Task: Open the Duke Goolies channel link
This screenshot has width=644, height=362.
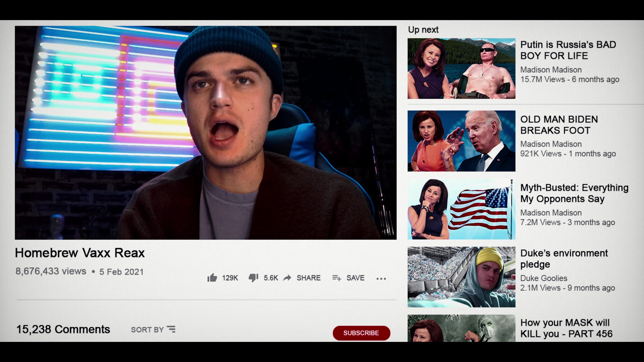Action: [x=544, y=278]
